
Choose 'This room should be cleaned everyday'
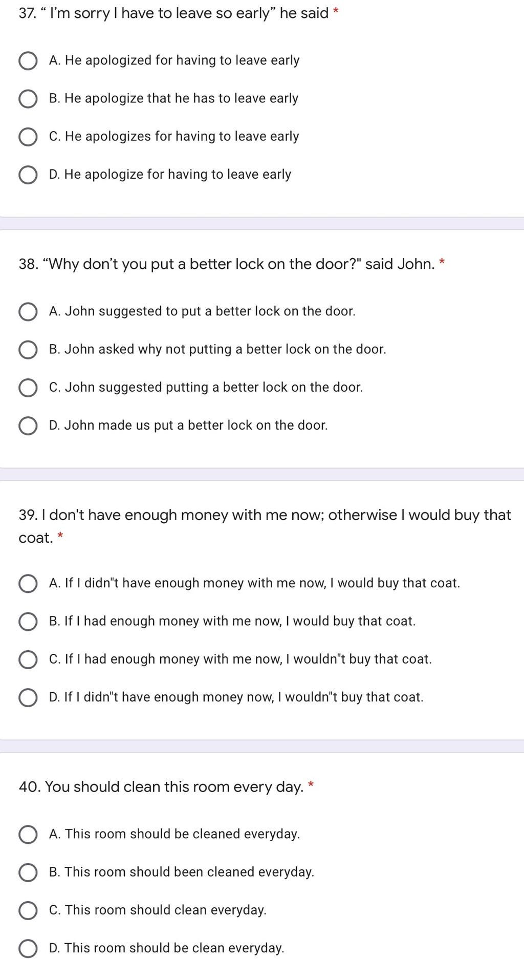(x=28, y=835)
